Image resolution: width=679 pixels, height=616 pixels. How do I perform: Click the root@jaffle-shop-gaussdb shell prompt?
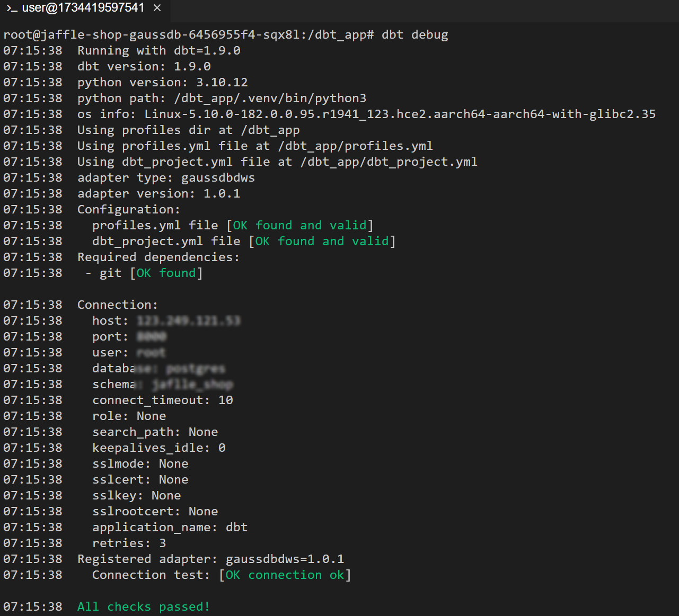pos(188,35)
